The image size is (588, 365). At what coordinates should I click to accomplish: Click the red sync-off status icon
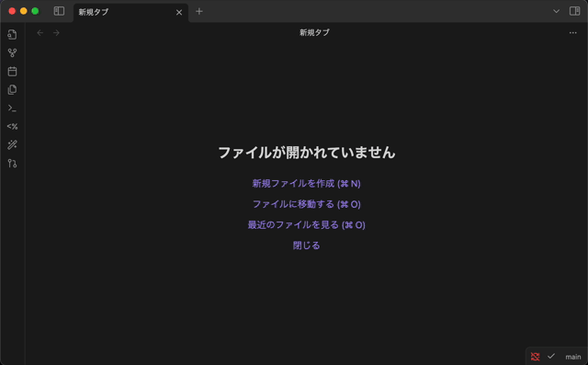coord(535,357)
